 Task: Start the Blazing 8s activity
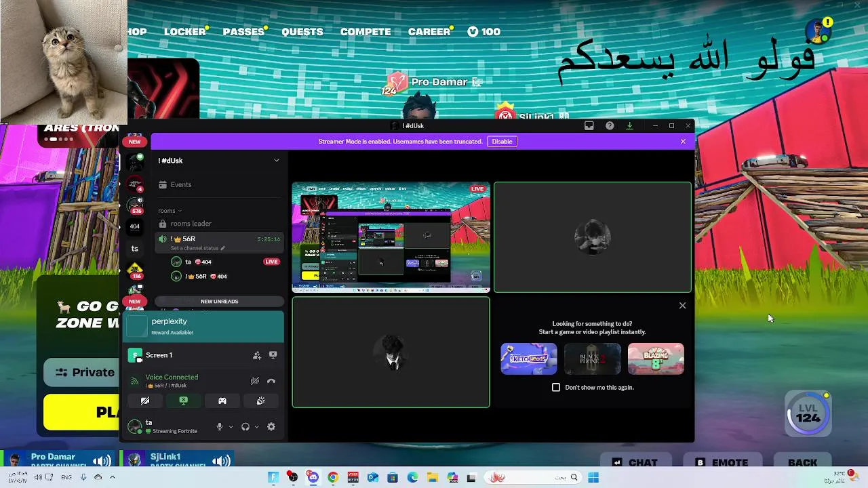[656, 359]
